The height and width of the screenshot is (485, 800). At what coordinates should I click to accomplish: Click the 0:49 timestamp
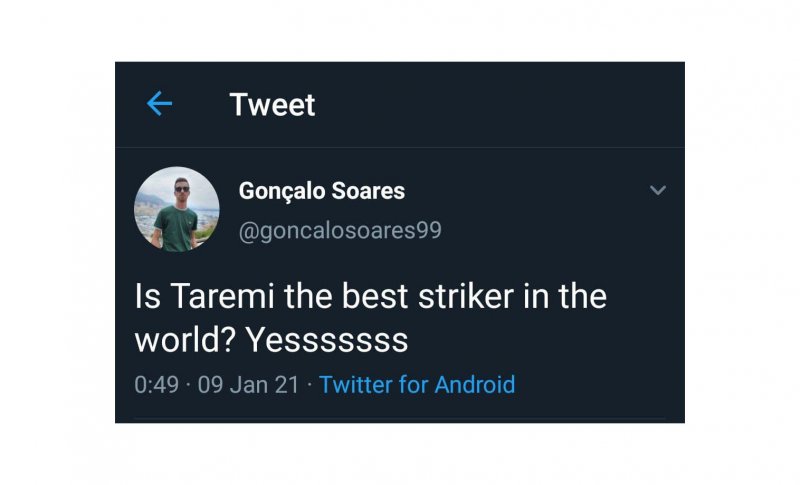coord(156,384)
